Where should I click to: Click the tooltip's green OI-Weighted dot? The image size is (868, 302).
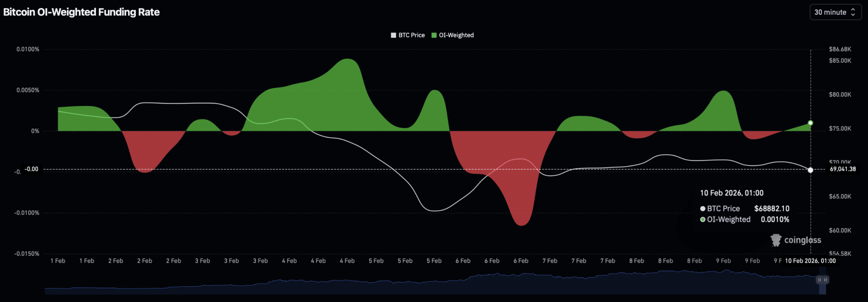pyautogui.click(x=703, y=220)
